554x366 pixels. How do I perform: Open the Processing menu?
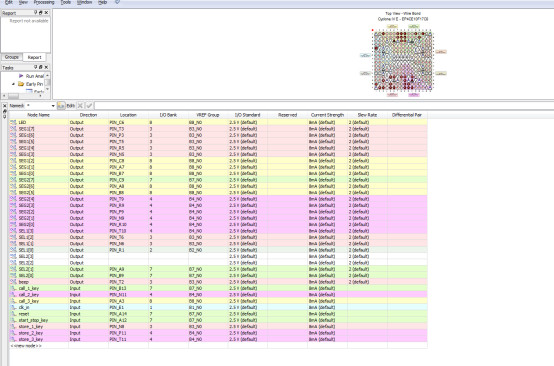[x=44, y=2]
